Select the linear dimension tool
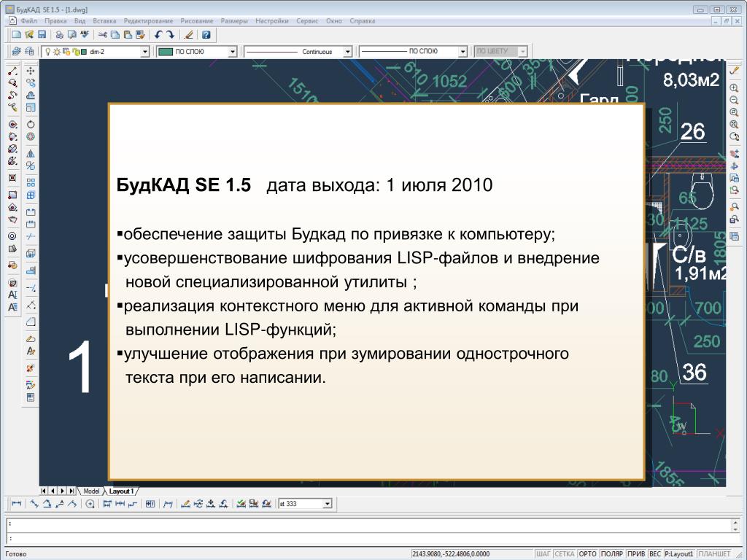Image resolution: width=747 pixels, height=560 pixels. [x=16, y=504]
